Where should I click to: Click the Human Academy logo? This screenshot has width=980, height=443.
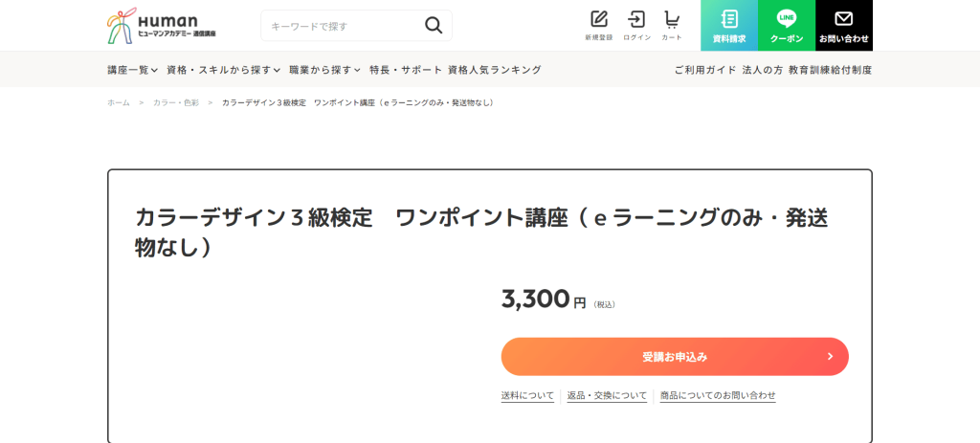tap(161, 26)
